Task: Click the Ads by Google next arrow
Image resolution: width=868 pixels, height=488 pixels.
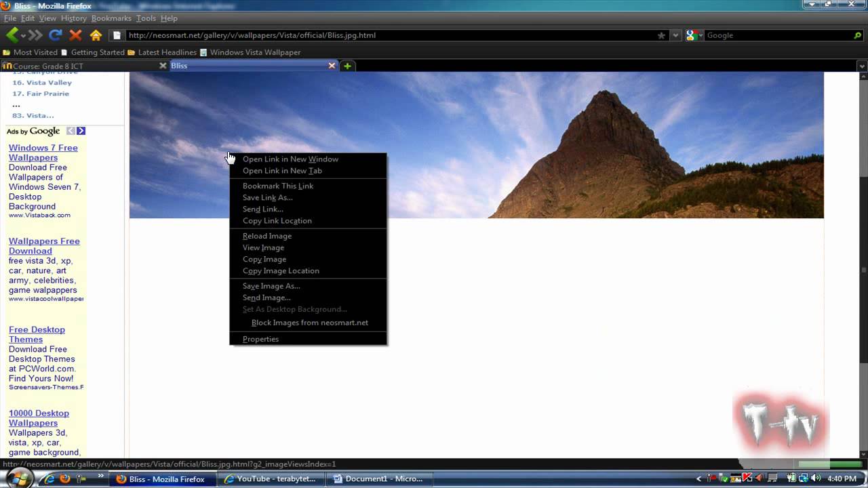Action: [x=81, y=131]
